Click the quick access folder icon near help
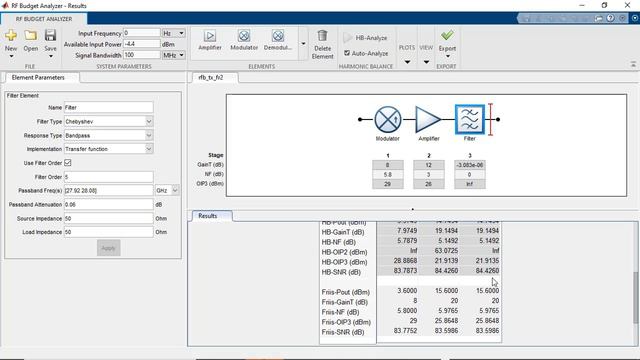Screen dimensions: 640x360 click(598, 18)
